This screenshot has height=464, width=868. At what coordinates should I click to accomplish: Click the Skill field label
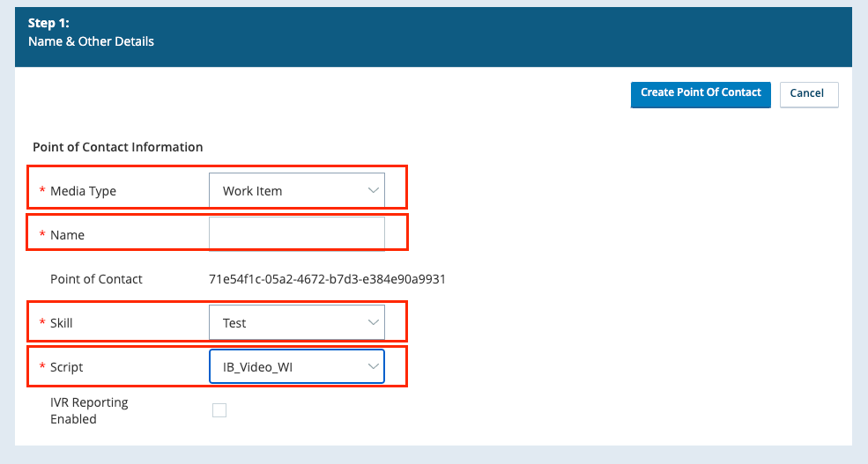[x=61, y=323]
